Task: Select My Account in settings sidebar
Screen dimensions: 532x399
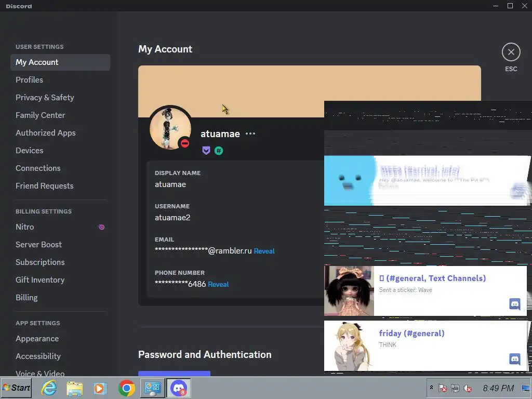Action: tap(60, 62)
